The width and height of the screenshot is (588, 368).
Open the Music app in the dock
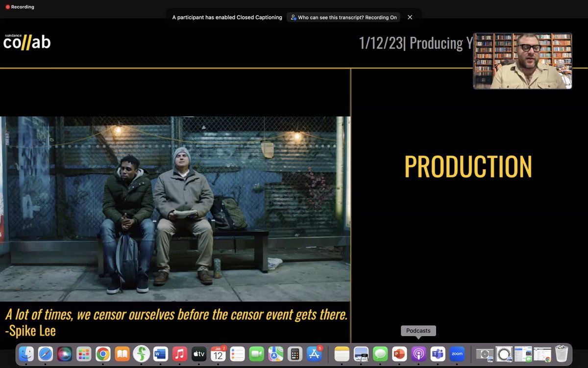[x=179, y=354]
